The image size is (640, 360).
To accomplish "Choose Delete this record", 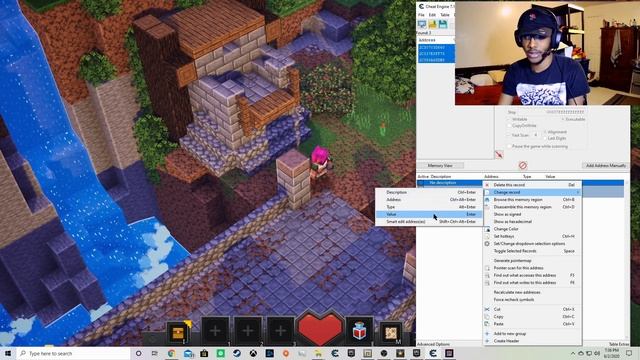I will pyautogui.click(x=533, y=185).
